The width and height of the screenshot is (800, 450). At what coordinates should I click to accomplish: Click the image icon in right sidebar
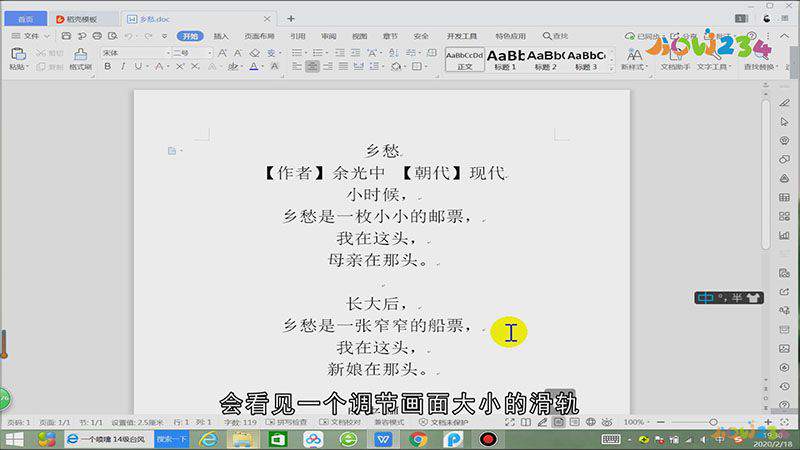784,348
